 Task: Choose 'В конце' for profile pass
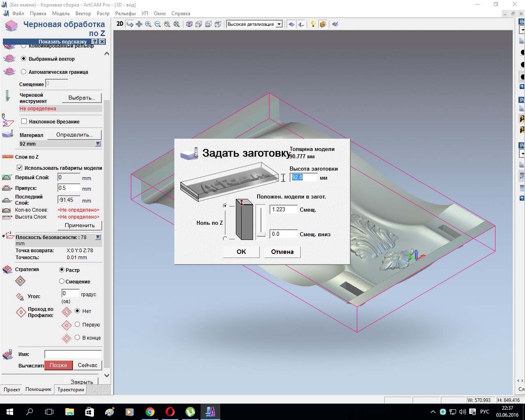tap(77, 338)
